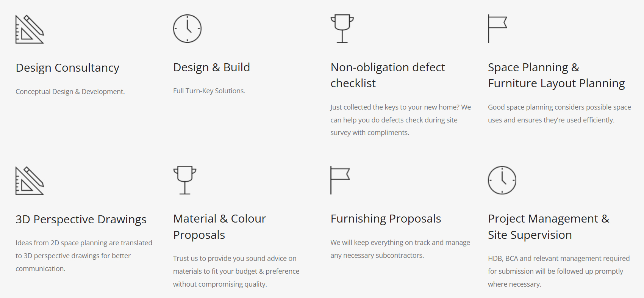Click the flag icon above Furnishing Proposals

340,180
